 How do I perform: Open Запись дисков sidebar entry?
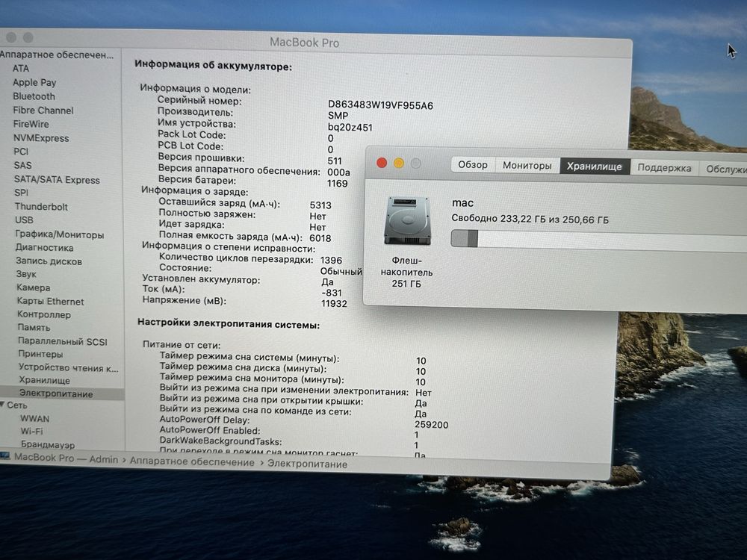pos(49,261)
